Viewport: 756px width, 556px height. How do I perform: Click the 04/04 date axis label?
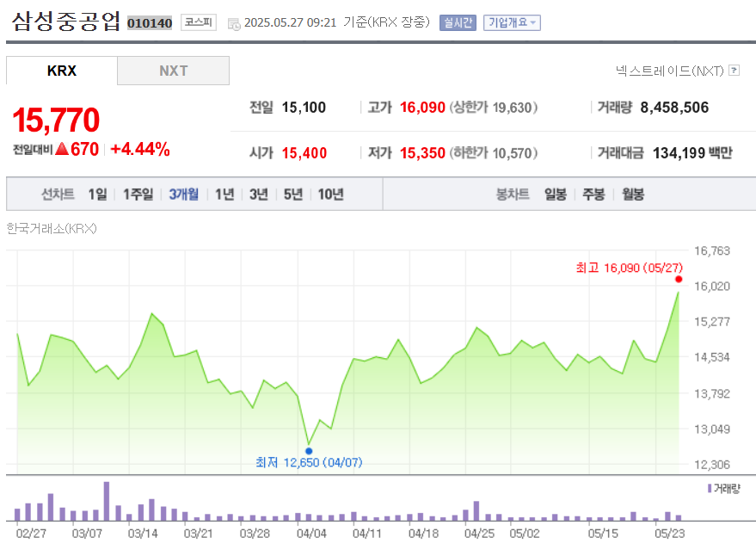pyautogui.click(x=311, y=534)
